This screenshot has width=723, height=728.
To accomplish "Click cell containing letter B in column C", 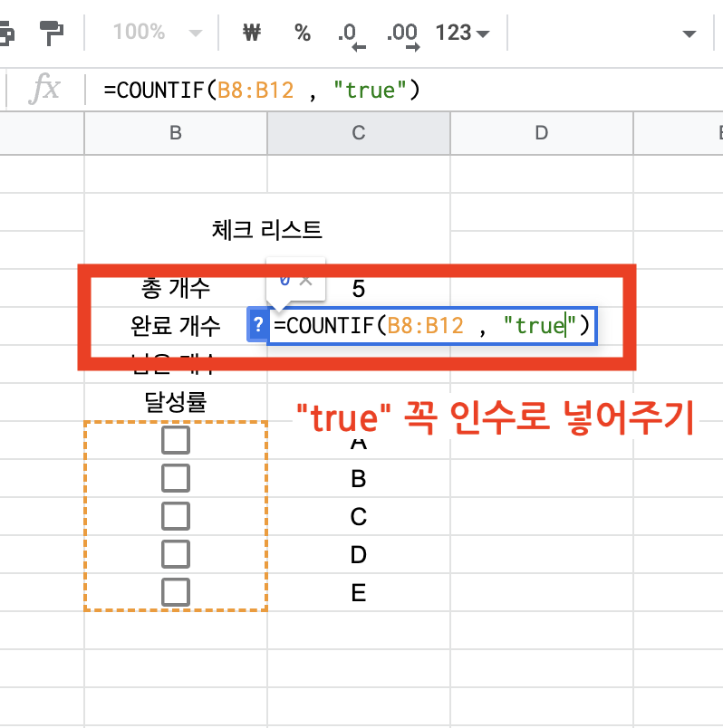I will [x=358, y=478].
